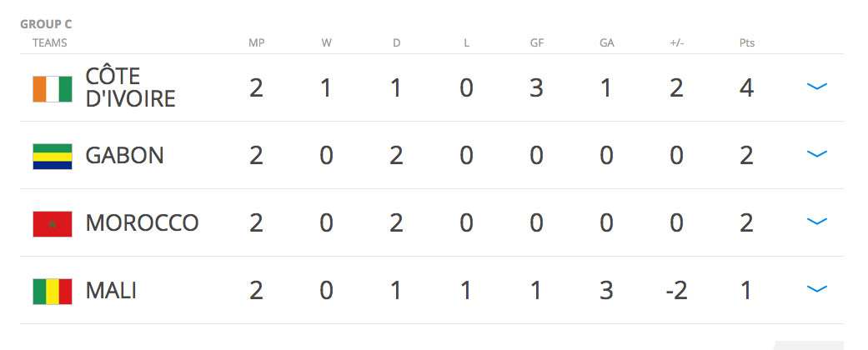Expand the Gabon row details chevron
The image size is (868, 350).
pyautogui.click(x=816, y=154)
